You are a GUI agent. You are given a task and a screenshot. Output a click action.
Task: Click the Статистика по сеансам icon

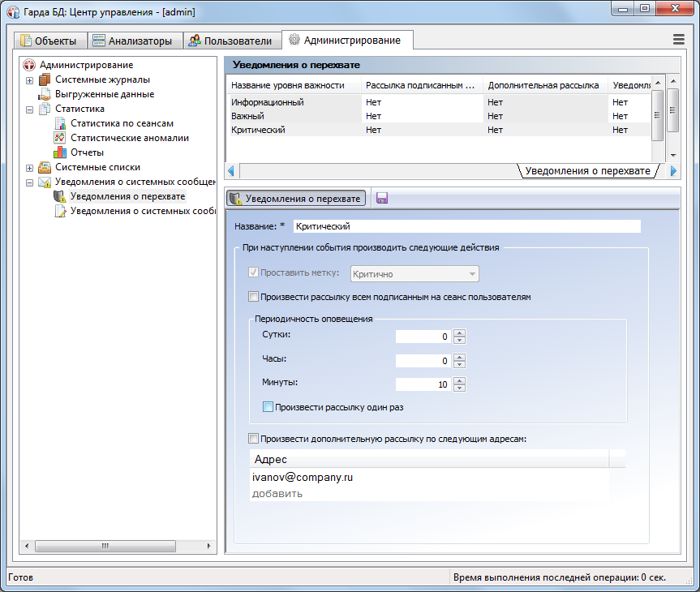click(60, 123)
